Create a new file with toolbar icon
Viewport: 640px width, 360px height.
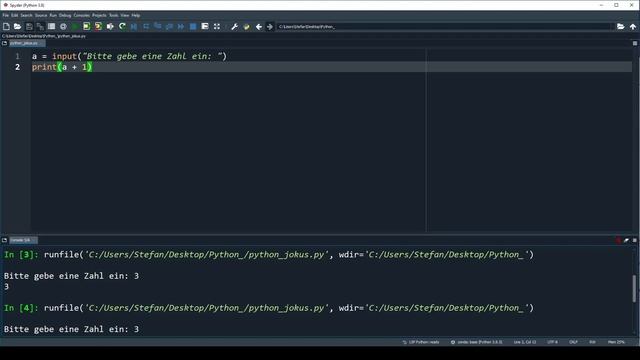click(x=6, y=27)
